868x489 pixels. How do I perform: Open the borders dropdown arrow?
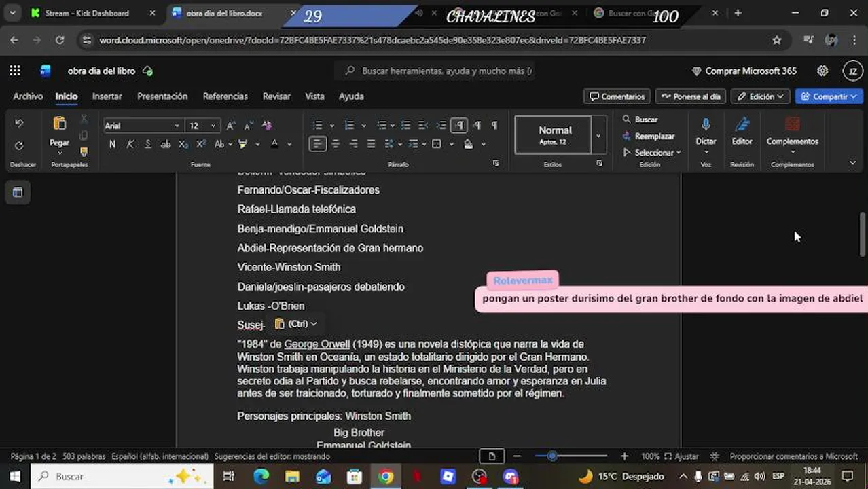point(452,144)
